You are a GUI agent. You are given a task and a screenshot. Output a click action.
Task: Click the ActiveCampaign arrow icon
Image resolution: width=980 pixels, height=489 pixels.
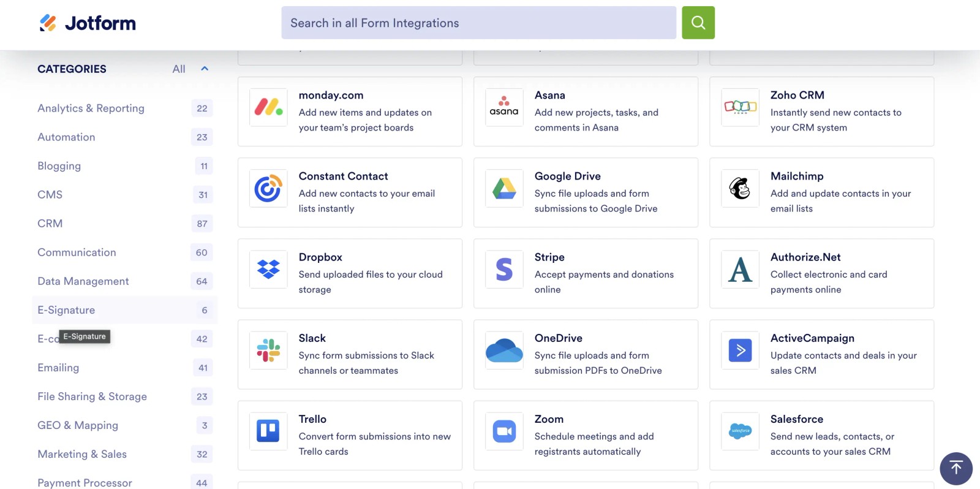pyautogui.click(x=740, y=350)
